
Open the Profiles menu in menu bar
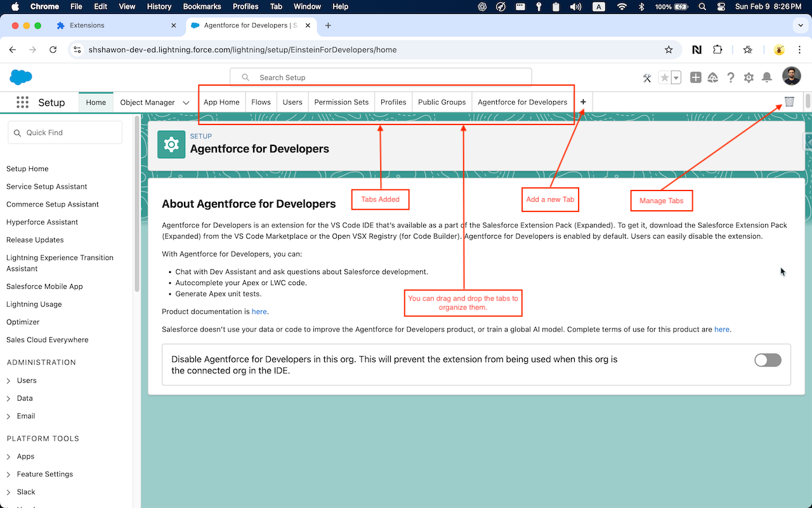(x=246, y=6)
